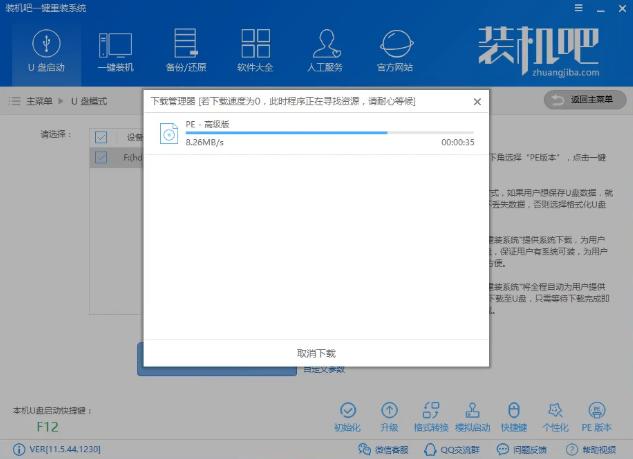Open 备份/还原 section
Screen dimensions: 633x459
click(x=186, y=51)
